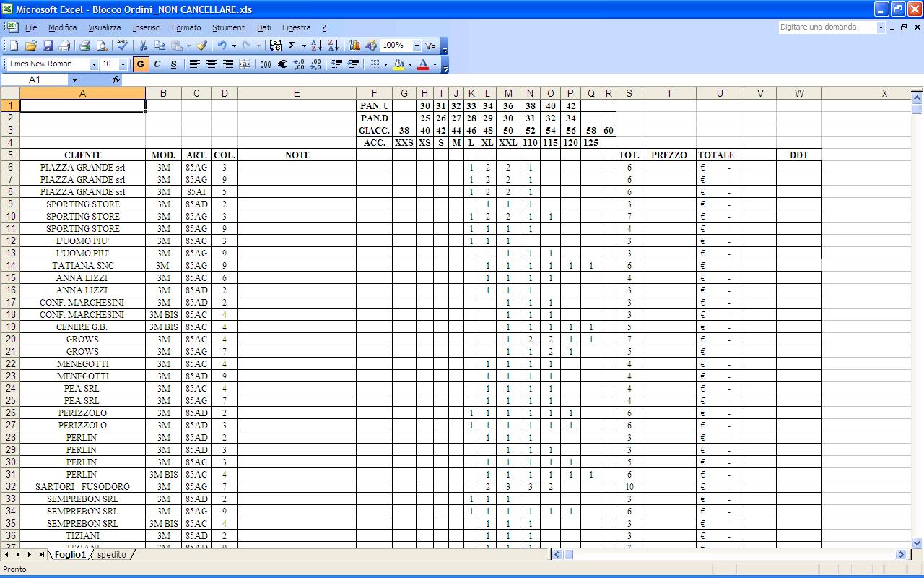Decrease decimal places
The image size is (924, 578).
pos(316,64)
